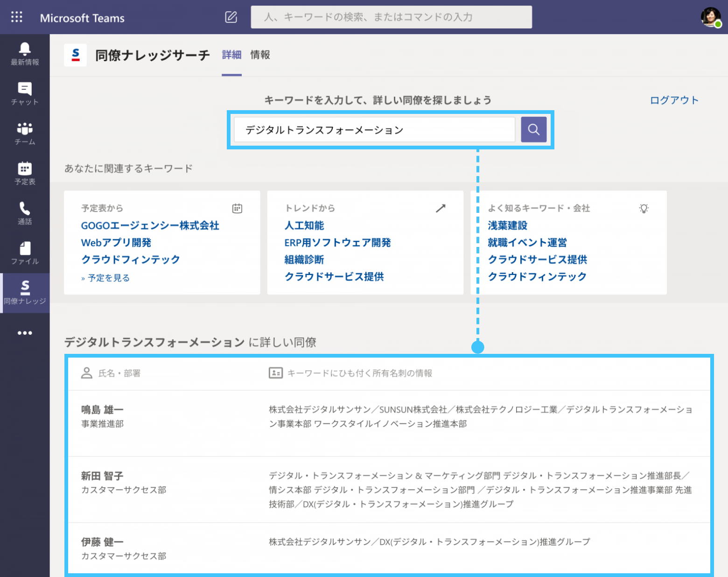Click the keyword input containing デジタルトランスフォーメーション
728x577 pixels.
(x=374, y=129)
